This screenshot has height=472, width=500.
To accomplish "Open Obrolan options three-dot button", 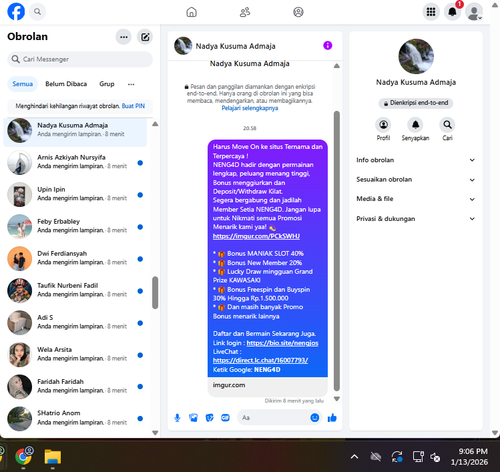I will (124, 37).
